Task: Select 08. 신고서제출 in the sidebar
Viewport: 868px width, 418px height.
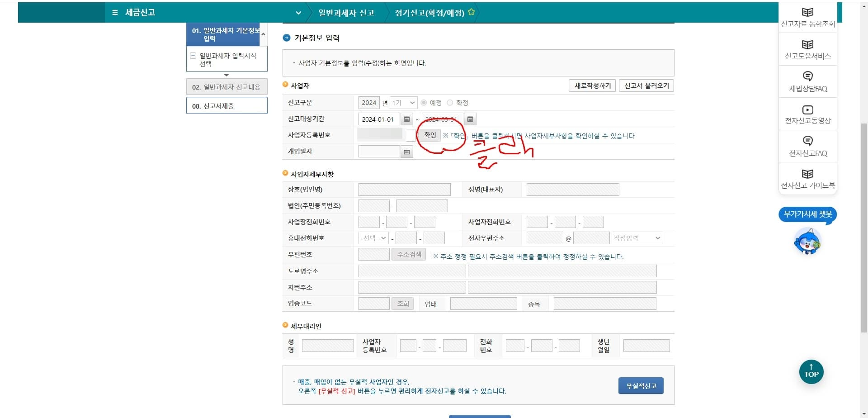Action: 226,105
